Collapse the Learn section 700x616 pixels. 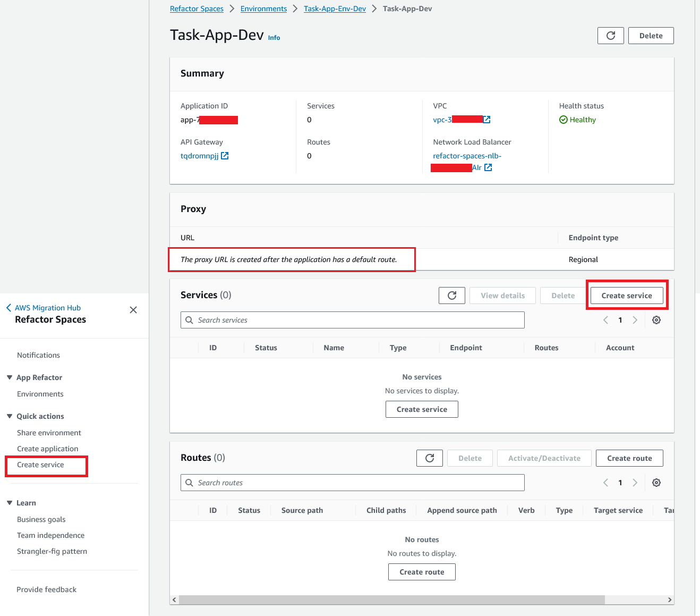(x=10, y=503)
